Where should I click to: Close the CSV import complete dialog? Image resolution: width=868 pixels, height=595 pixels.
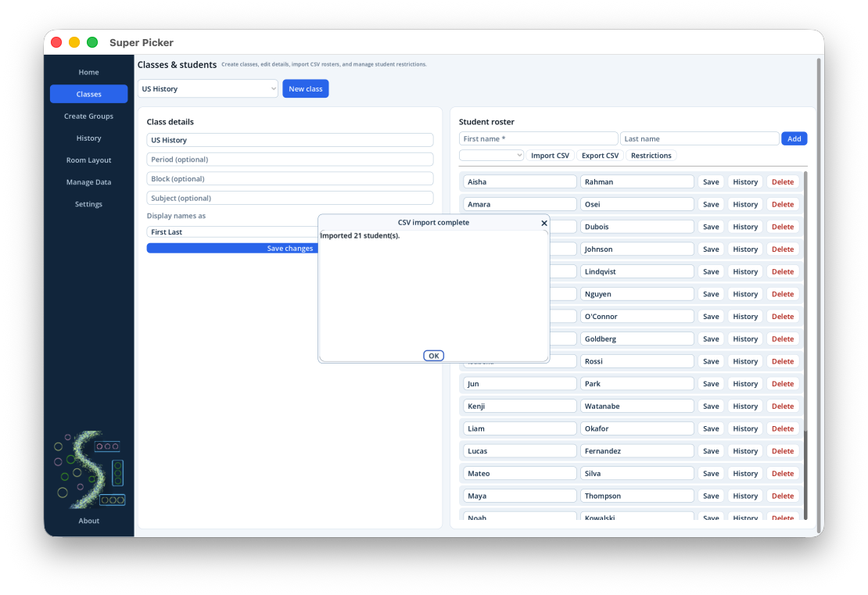pos(544,223)
